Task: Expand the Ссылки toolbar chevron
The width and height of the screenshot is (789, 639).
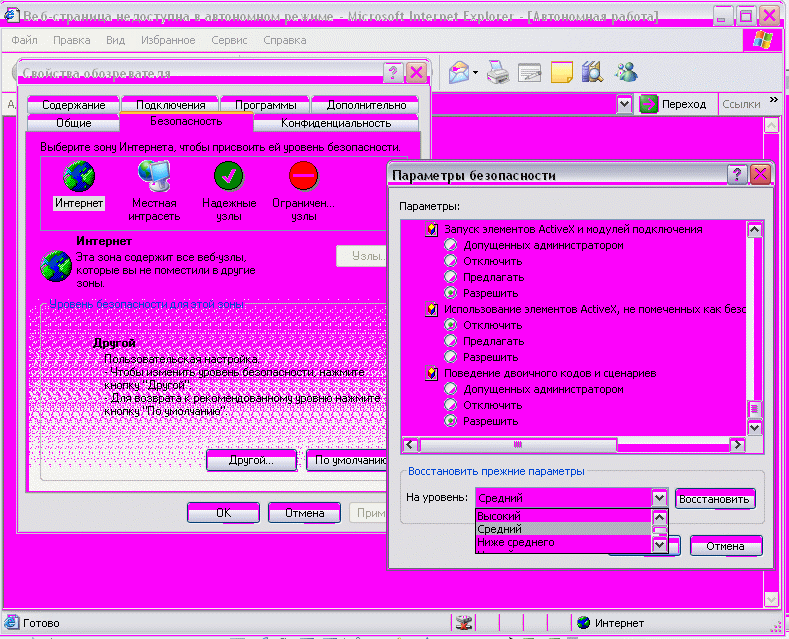Action: click(774, 100)
